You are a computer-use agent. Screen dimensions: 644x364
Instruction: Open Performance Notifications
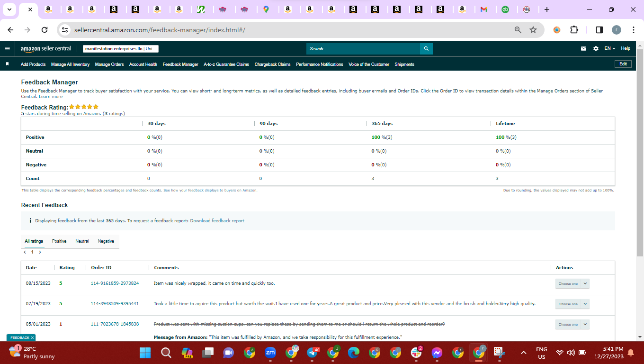pyautogui.click(x=320, y=64)
